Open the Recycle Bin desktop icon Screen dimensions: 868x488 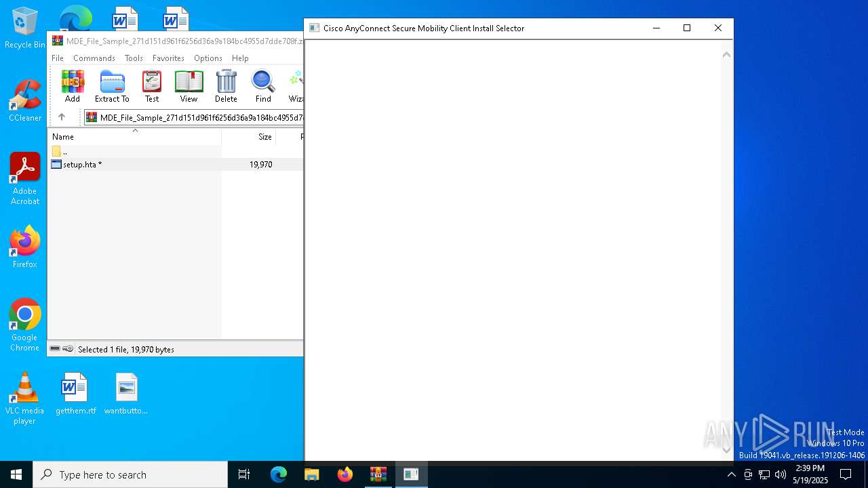coord(25,28)
